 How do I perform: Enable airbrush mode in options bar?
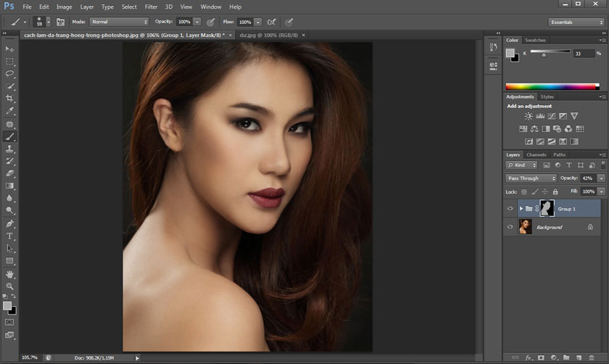click(x=272, y=22)
